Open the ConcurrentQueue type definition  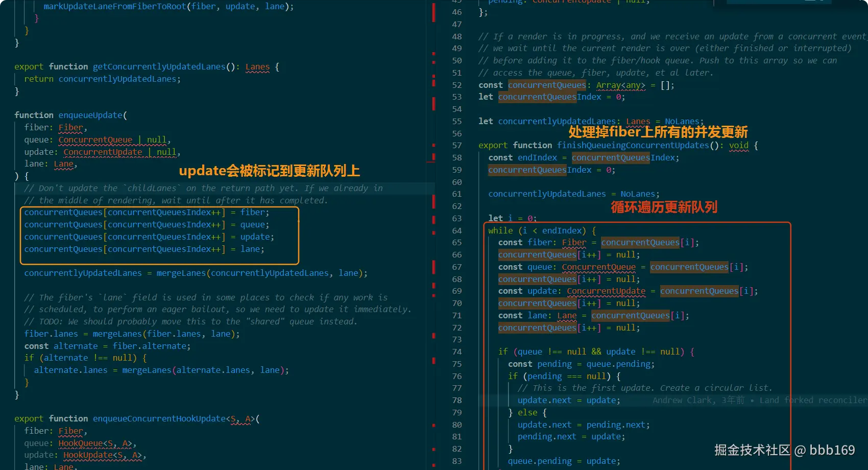click(x=95, y=139)
